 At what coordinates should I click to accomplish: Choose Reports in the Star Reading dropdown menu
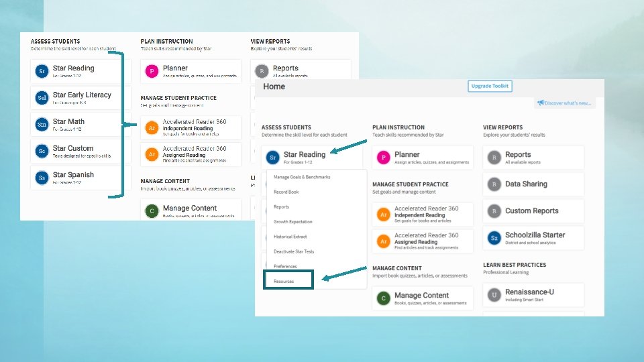pyautogui.click(x=281, y=207)
